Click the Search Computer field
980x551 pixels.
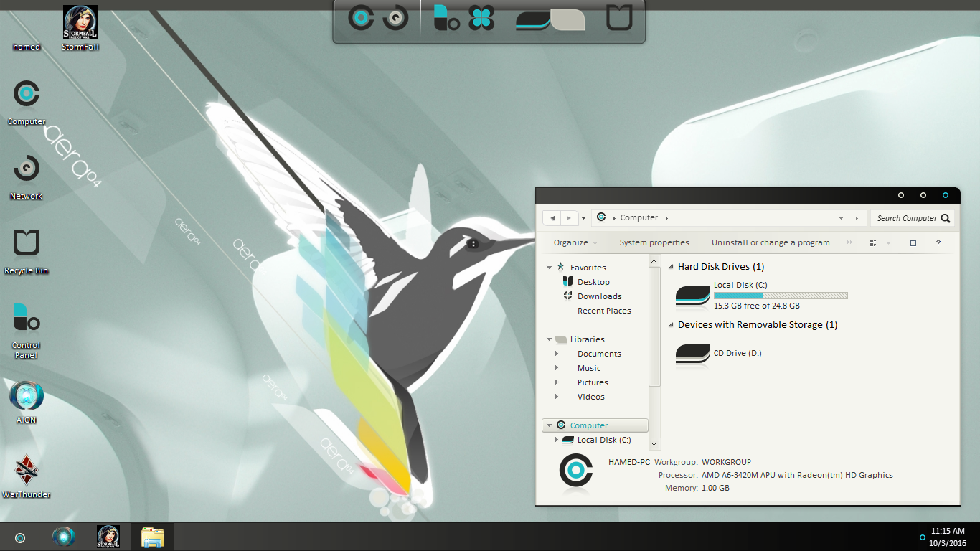click(907, 218)
